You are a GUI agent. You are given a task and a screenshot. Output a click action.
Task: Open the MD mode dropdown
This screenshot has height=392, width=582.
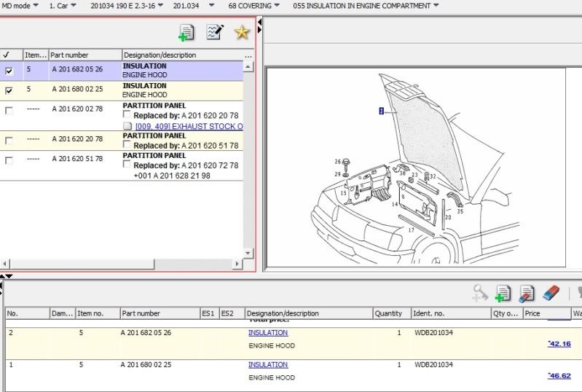point(20,6)
